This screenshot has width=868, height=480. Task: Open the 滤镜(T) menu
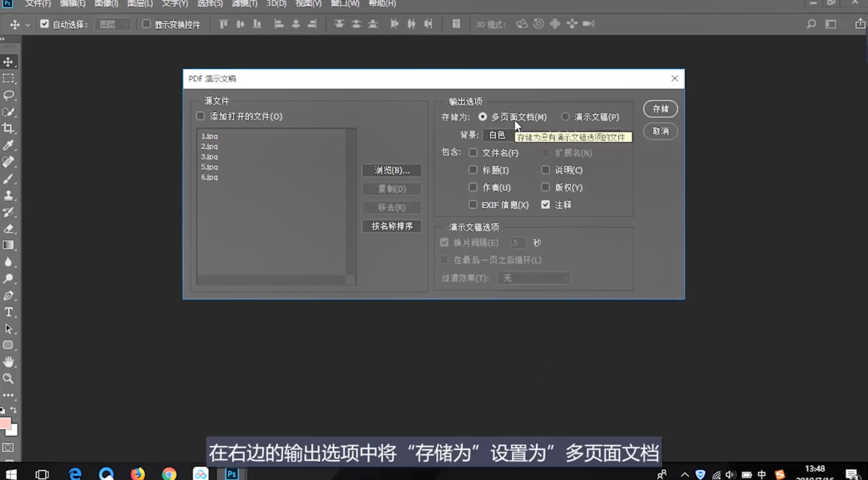click(245, 4)
